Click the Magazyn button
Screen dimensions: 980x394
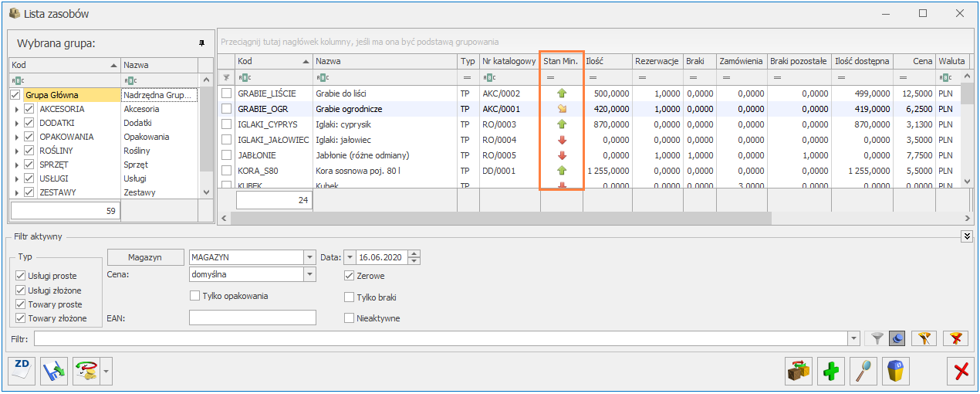point(145,257)
